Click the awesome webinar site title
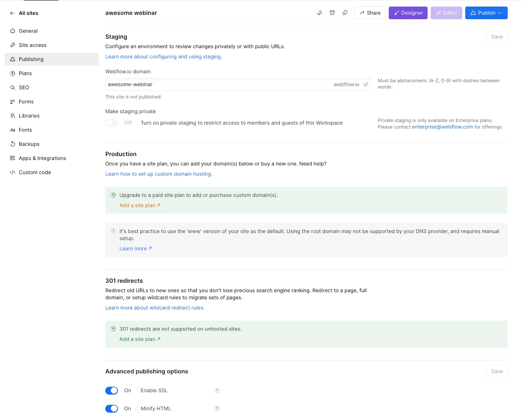Screen dimensions: 525x420 point(131,13)
